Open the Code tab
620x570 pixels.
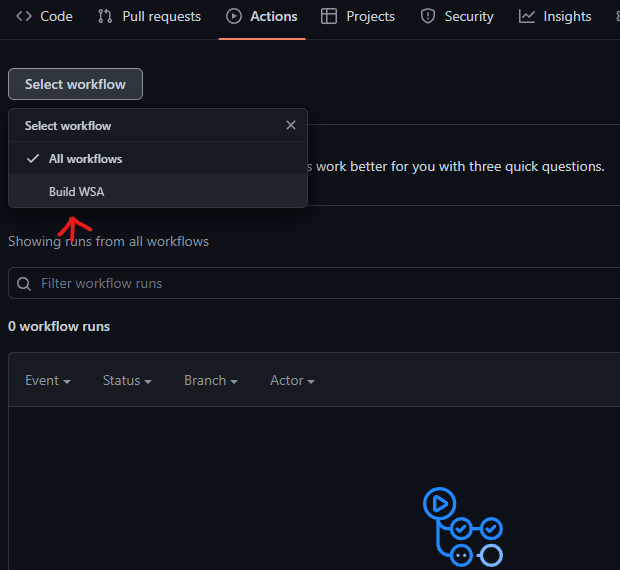tap(44, 16)
